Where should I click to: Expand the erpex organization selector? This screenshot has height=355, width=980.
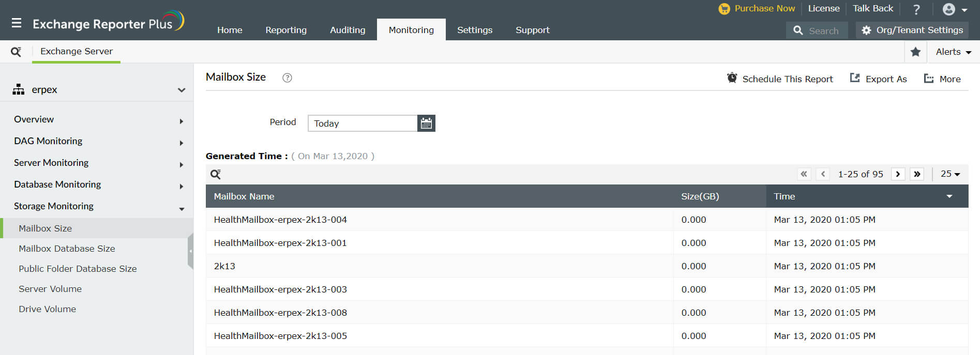pos(182,90)
